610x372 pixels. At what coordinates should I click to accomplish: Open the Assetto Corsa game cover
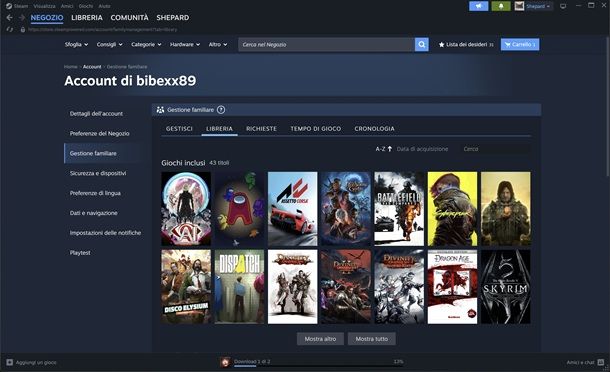tap(293, 209)
